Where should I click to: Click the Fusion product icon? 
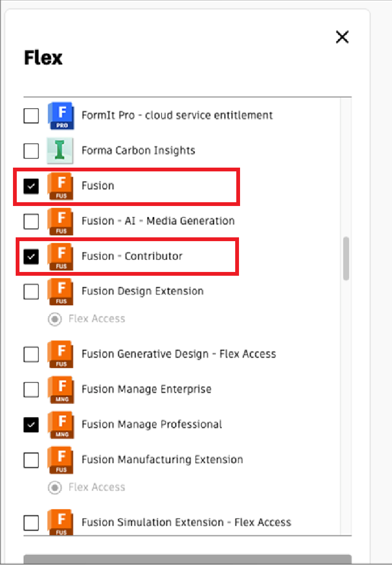click(61, 186)
